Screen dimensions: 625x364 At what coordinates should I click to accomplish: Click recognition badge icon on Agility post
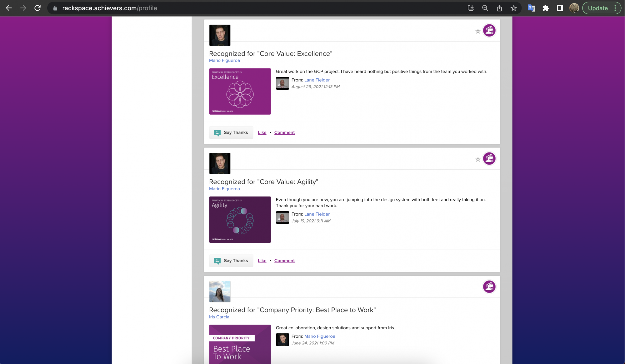pos(489,158)
